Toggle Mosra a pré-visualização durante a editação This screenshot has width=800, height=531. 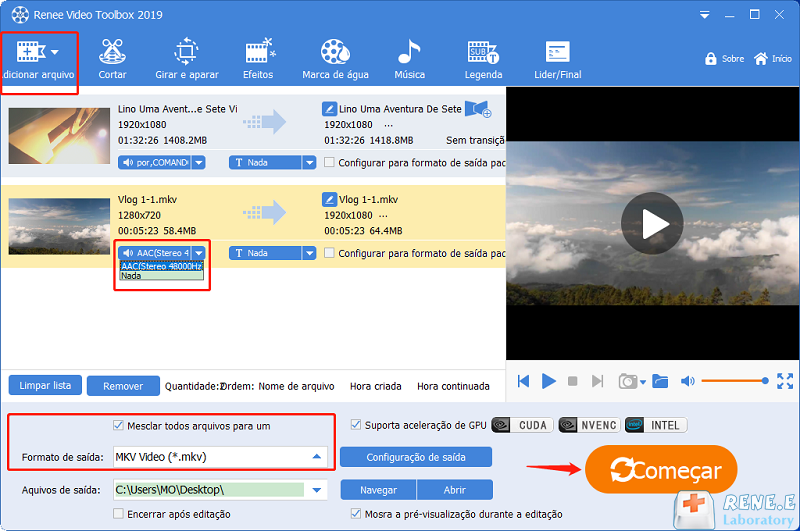(356, 514)
